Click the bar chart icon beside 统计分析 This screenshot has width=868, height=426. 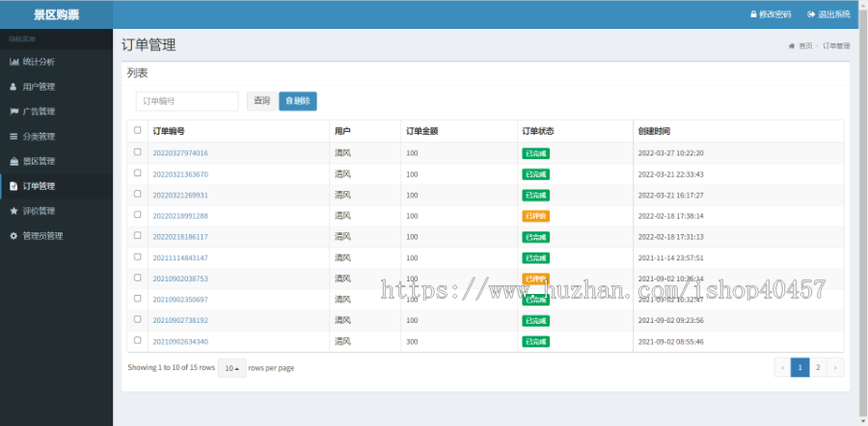pyautogui.click(x=14, y=62)
